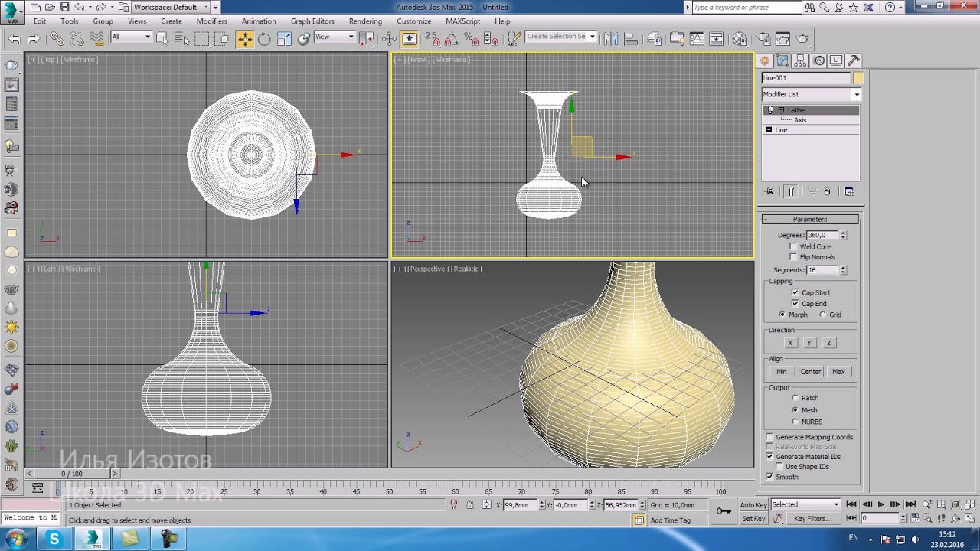Click the Auto Key button
Viewport: 980px width, 551px height.
pos(753,504)
